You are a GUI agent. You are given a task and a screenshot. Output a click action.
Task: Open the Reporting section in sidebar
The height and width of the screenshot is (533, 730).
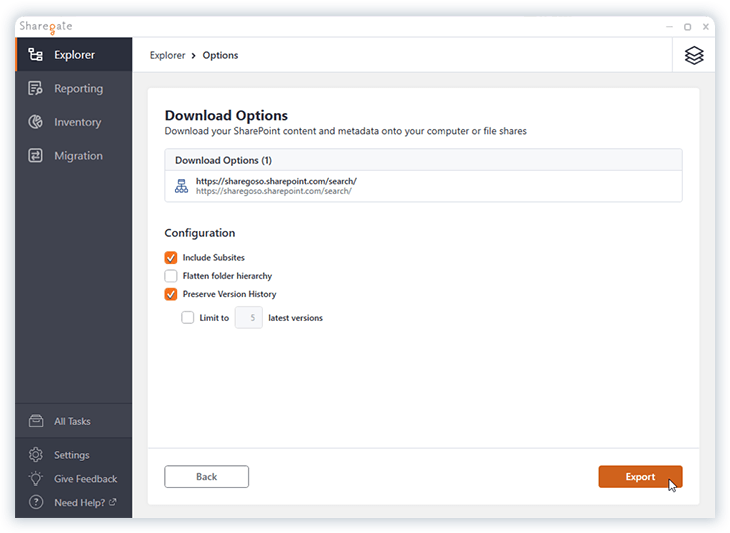[x=74, y=88]
